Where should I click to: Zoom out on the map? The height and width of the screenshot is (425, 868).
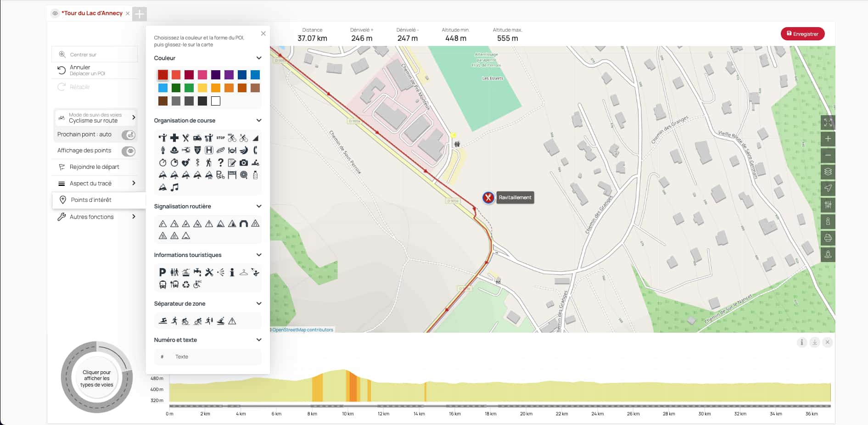(x=828, y=155)
